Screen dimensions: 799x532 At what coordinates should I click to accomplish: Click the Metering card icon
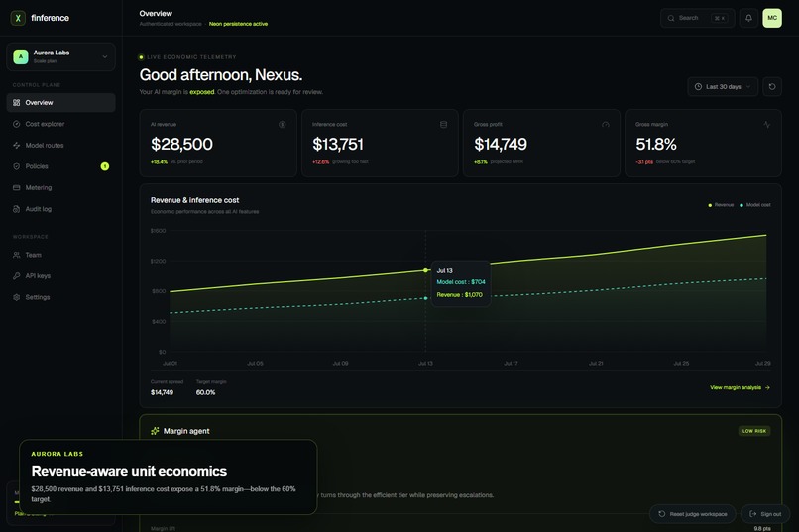pyautogui.click(x=16, y=188)
